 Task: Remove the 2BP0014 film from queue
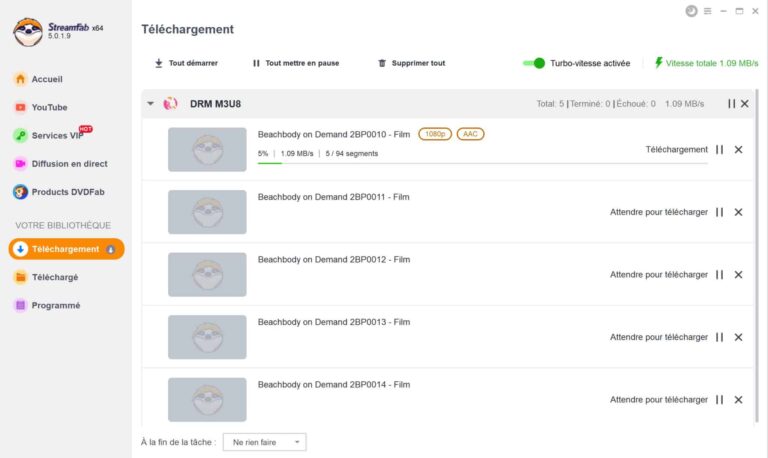click(738, 400)
